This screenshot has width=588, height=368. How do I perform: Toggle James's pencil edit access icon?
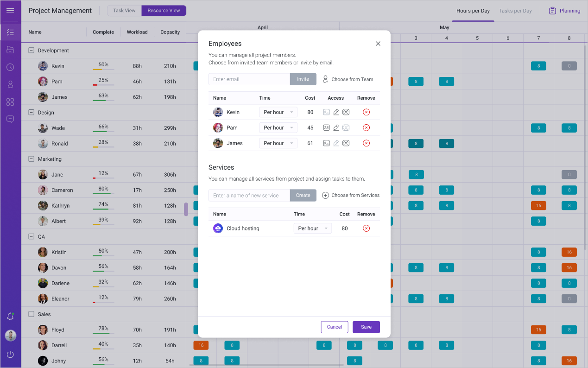(336, 143)
